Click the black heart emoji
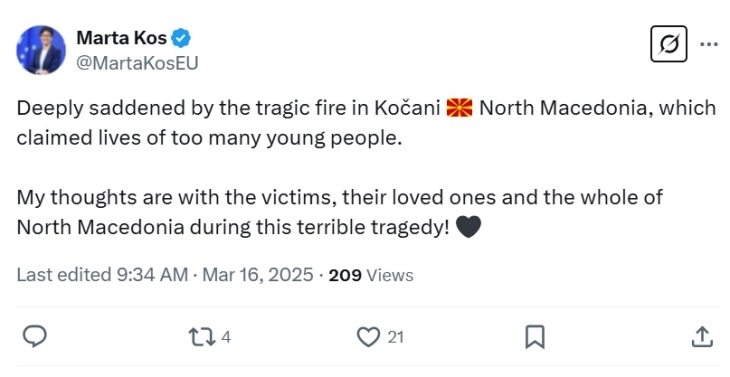The height and width of the screenshot is (377, 730). pyautogui.click(x=468, y=227)
